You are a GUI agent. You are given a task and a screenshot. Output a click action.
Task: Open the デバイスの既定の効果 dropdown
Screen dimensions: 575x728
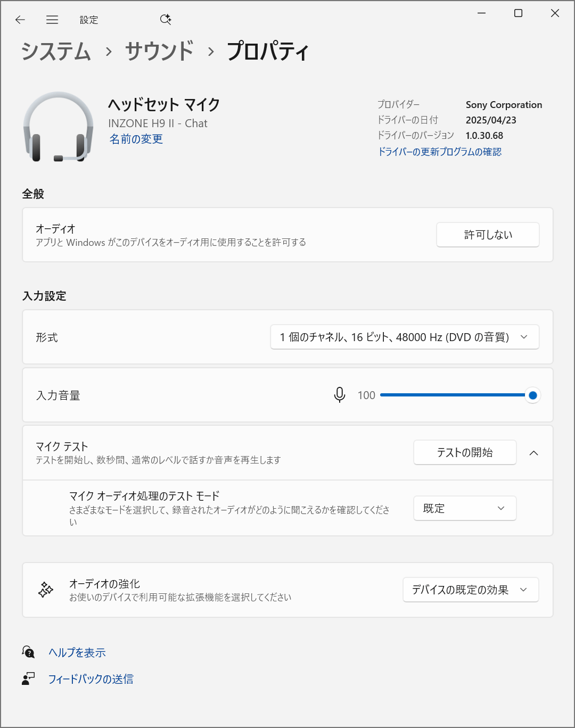471,590
